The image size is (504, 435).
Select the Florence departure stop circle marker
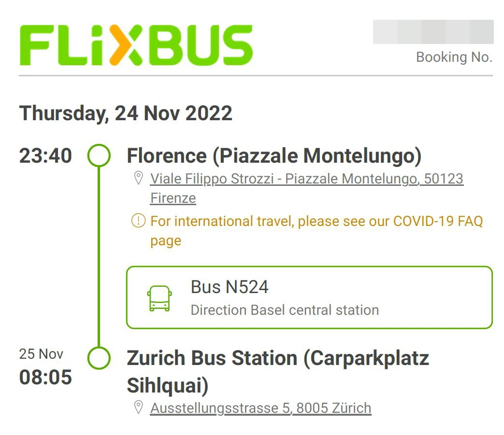coord(99,156)
